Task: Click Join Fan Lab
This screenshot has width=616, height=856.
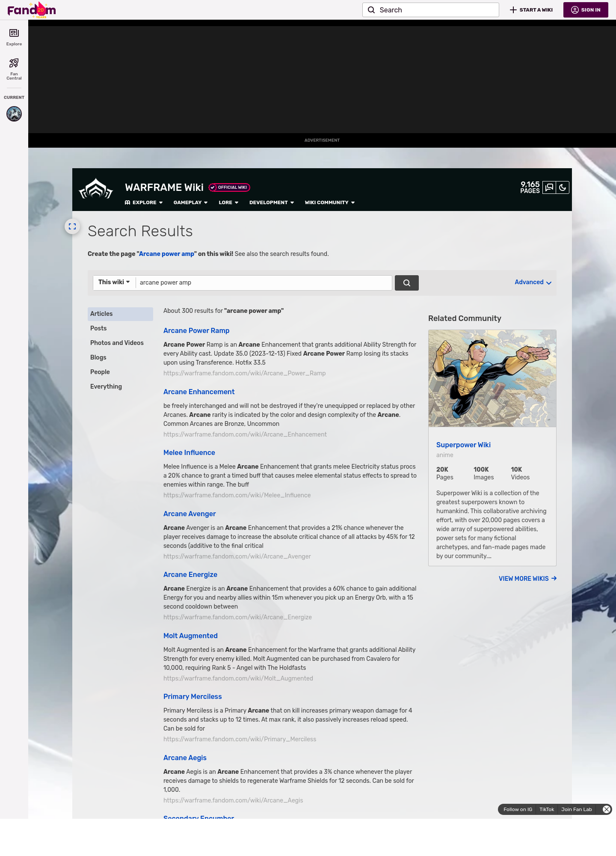Action: (x=577, y=809)
